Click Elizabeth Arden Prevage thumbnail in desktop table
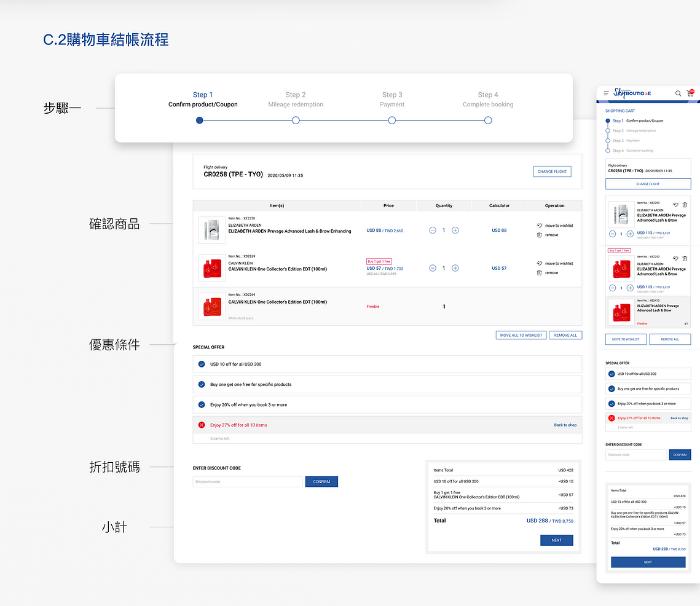Viewport: 700px width, 606px height. pyautogui.click(x=211, y=230)
